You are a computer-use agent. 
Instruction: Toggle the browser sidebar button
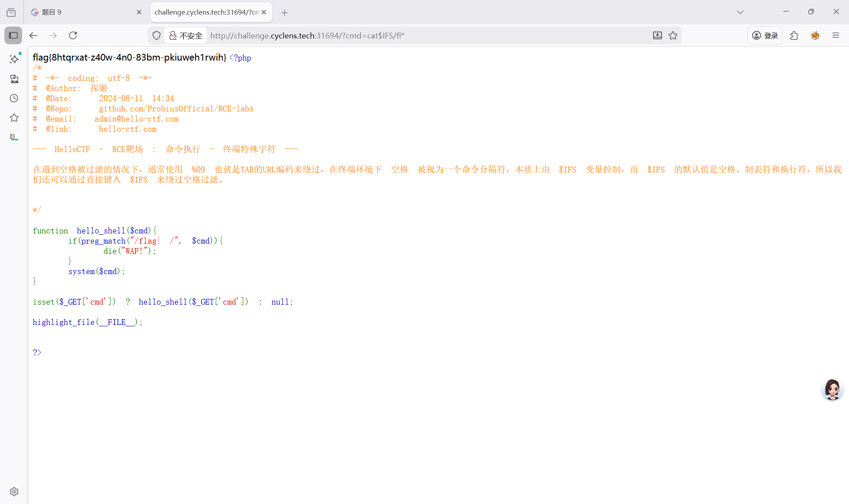coord(13,35)
